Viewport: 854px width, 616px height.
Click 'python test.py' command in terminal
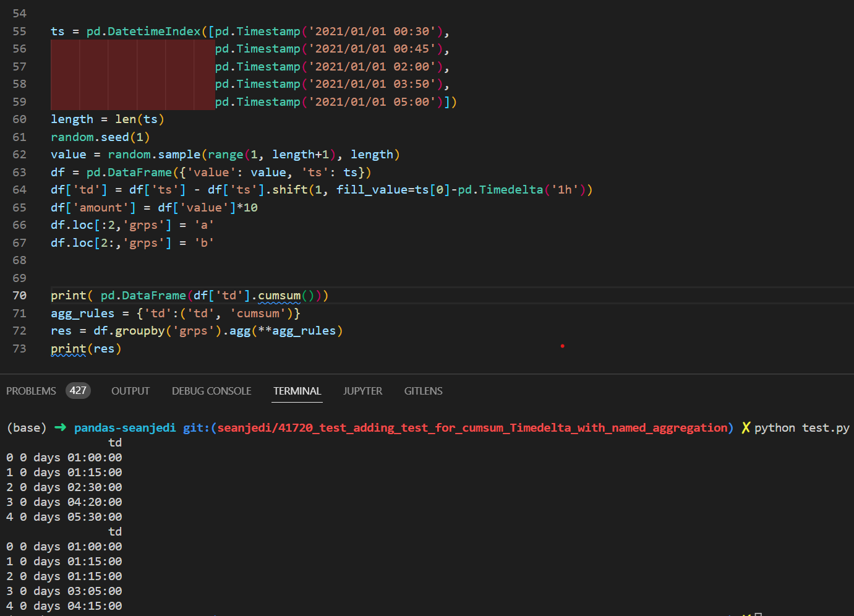(x=802, y=428)
